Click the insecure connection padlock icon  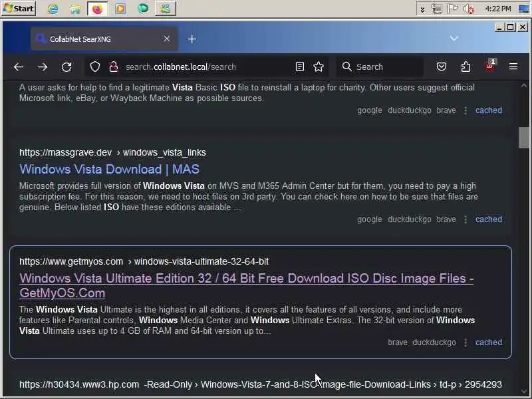[113, 67]
